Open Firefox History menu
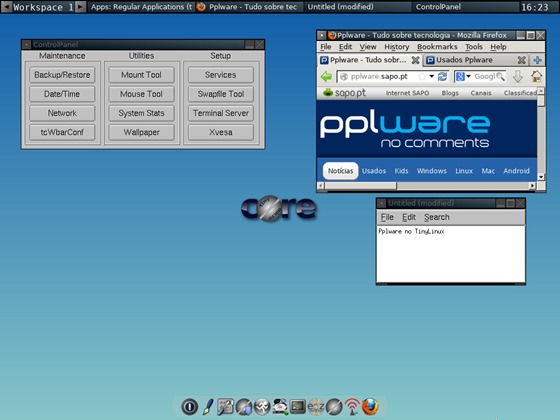The height and width of the screenshot is (420, 560). pyautogui.click(x=396, y=47)
